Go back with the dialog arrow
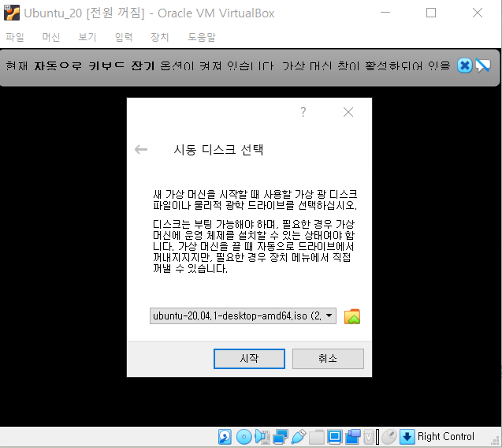 click(141, 149)
